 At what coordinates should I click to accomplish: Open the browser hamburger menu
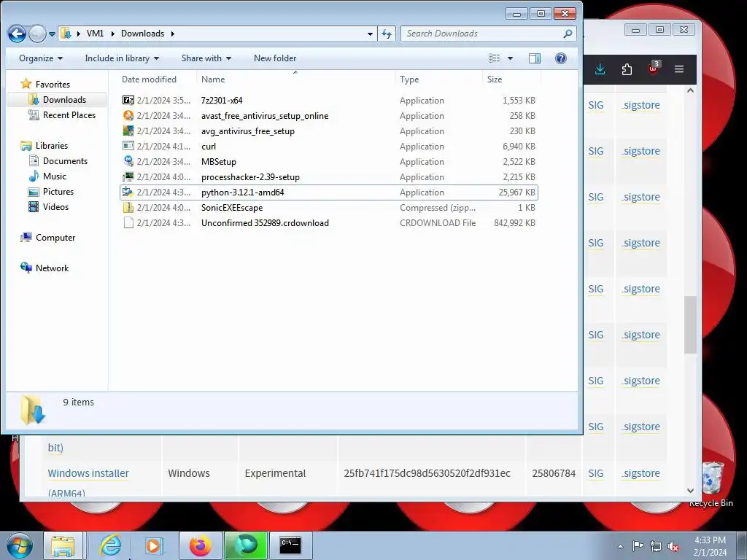click(679, 69)
